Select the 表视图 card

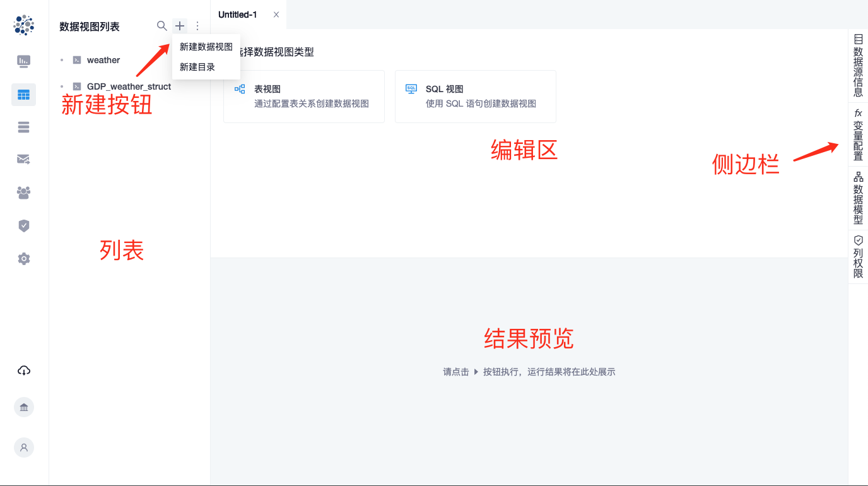[x=304, y=97]
